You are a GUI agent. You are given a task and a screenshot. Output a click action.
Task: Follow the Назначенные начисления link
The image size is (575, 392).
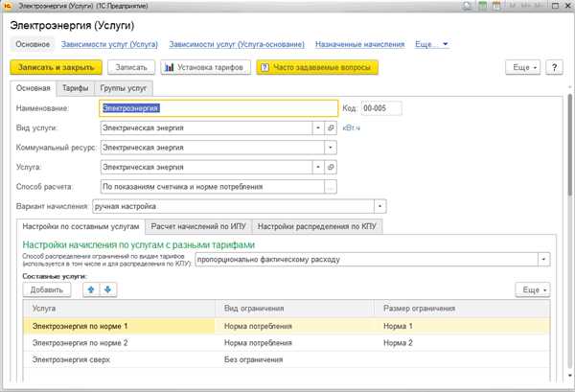coord(359,44)
